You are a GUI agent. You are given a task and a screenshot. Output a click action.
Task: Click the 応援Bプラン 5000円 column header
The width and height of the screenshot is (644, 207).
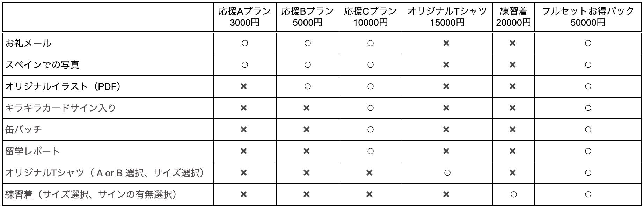[x=307, y=17]
